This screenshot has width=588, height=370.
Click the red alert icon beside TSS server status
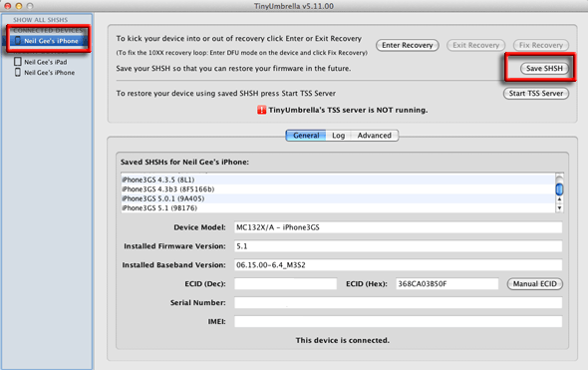[261, 110]
